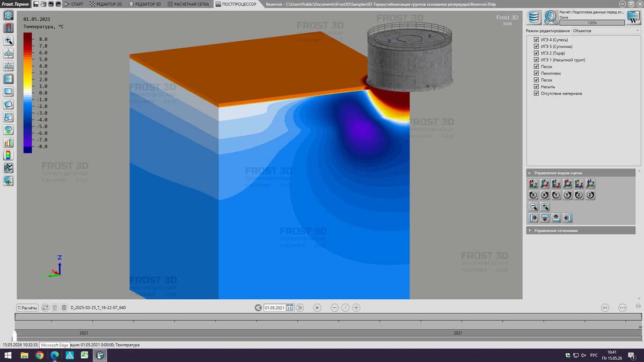Screen dimensions: 644x362
Task: Toggle the Пеноплекс checkbox
Action: click(537, 73)
